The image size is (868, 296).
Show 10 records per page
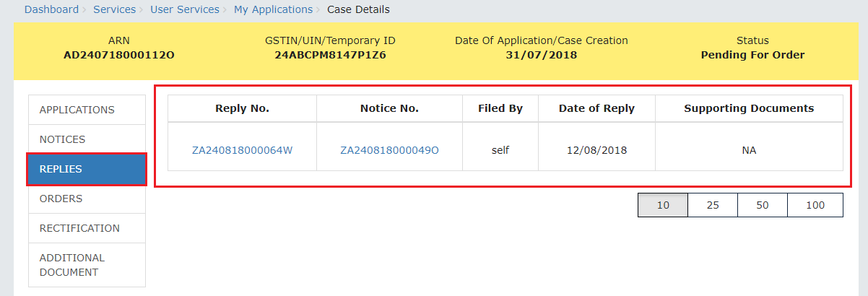click(663, 205)
